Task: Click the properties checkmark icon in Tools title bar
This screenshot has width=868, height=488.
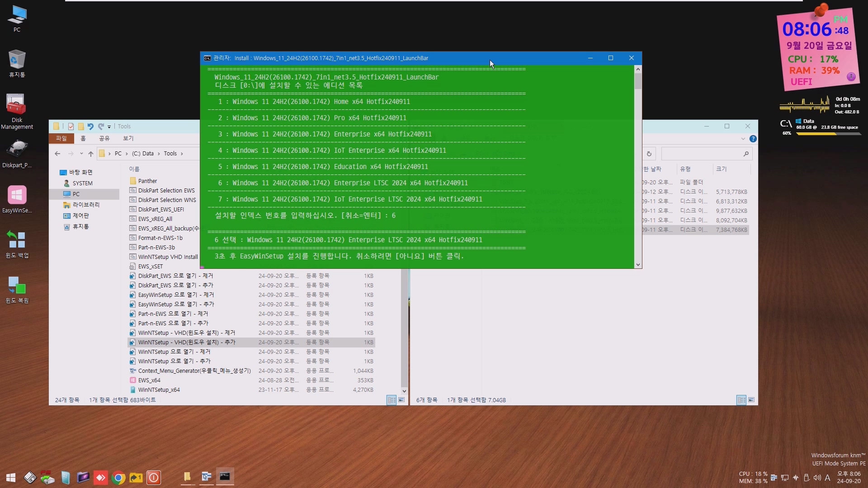Action: [x=71, y=127]
